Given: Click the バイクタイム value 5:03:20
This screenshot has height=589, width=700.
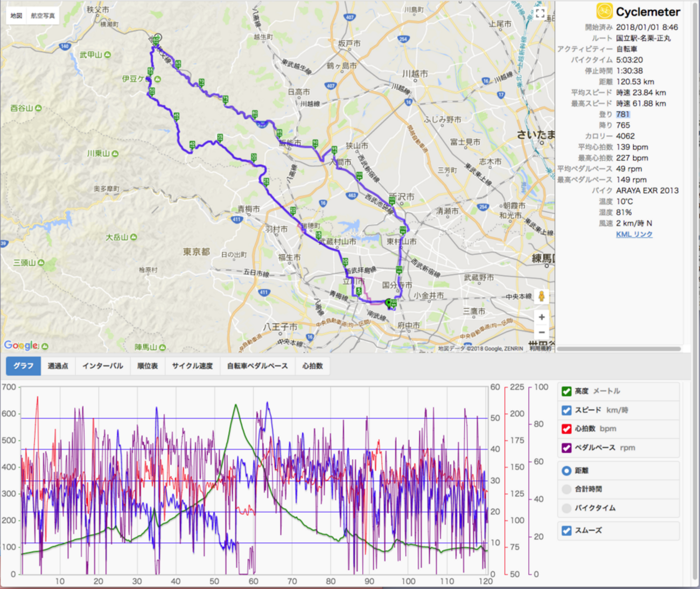Looking at the screenshot, I should pyautogui.click(x=629, y=60).
